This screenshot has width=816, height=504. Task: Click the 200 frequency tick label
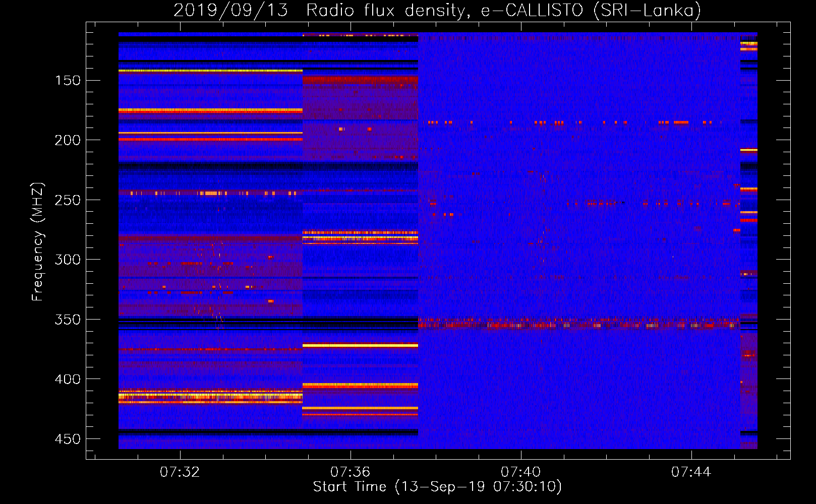click(68, 140)
